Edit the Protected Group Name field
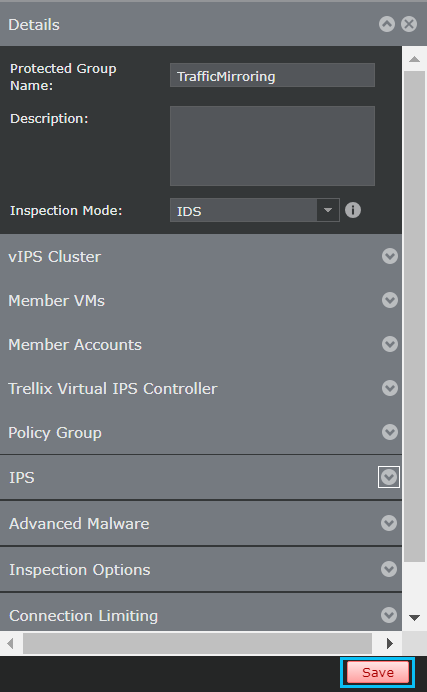Image resolution: width=427 pixels, height=692 pixels. click(272, 75)
